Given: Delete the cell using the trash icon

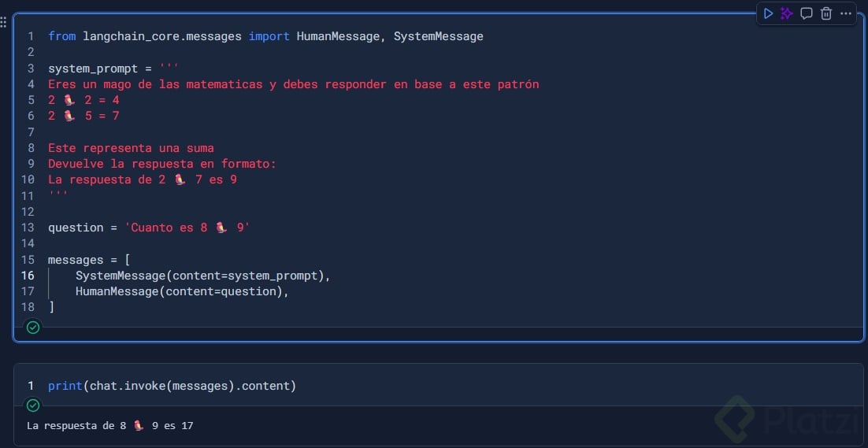Looking at the screenshot, I should coord(826,13).
